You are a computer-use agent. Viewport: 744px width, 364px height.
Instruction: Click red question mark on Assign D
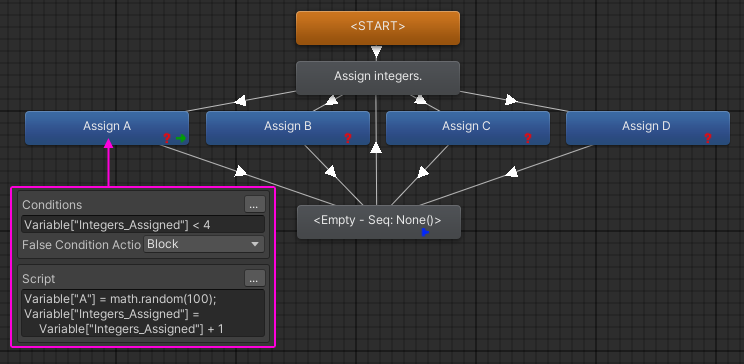(708, 138)
